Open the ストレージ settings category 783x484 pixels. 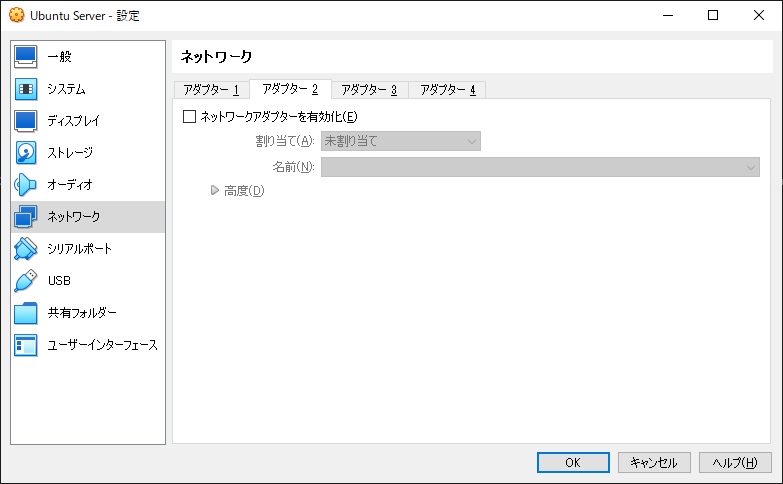point(88,153)
